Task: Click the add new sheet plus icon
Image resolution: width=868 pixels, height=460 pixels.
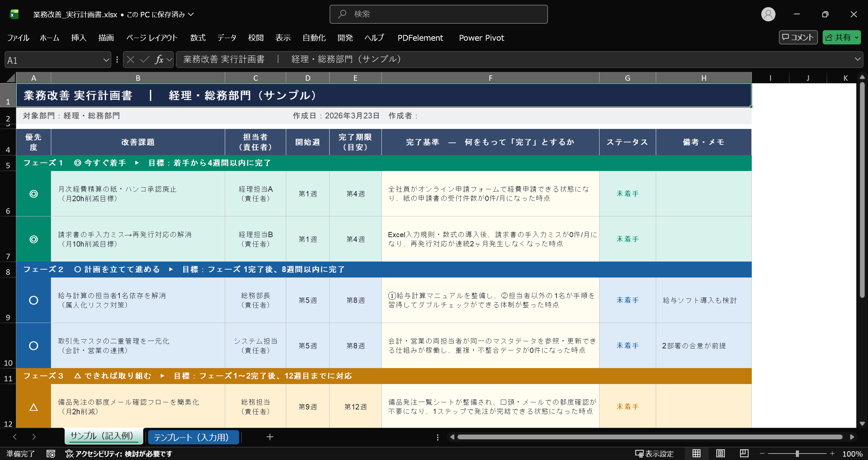Action: (270, 437)
